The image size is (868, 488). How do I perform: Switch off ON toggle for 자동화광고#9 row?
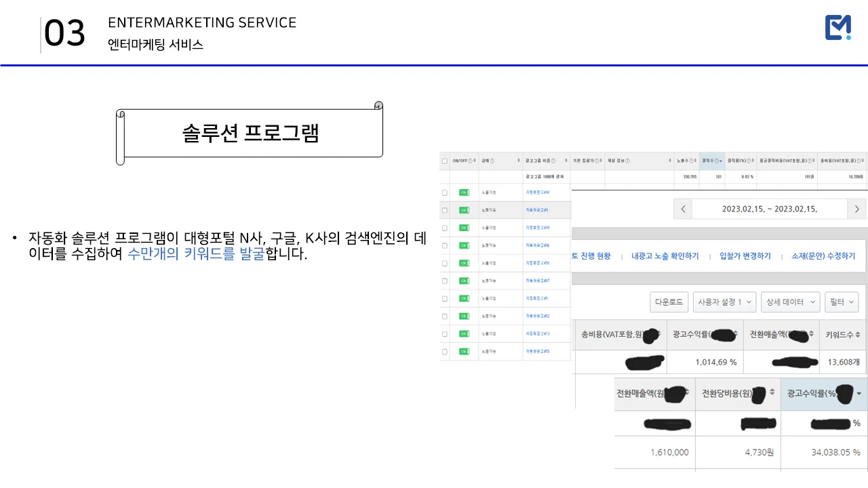tap(465, 210)
